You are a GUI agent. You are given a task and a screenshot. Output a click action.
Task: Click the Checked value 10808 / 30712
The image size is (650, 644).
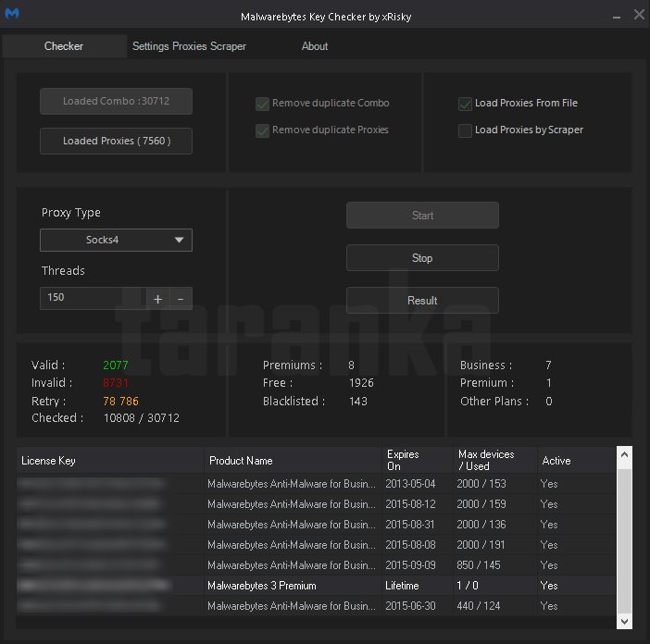142,418
